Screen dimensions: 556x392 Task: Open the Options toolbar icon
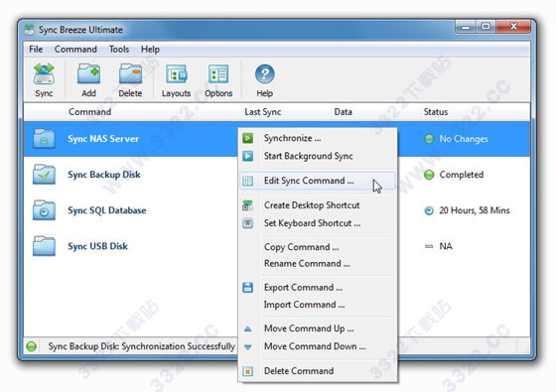(218, 74)
